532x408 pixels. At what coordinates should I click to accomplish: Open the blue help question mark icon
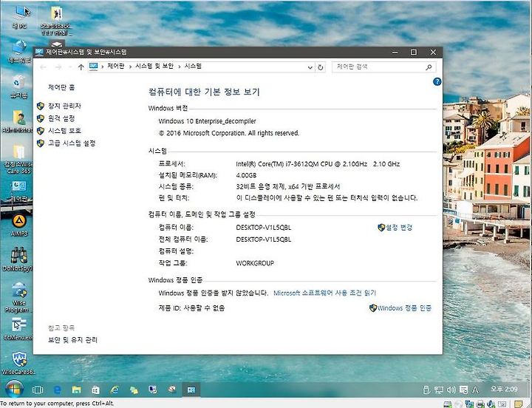coord(437,81)
